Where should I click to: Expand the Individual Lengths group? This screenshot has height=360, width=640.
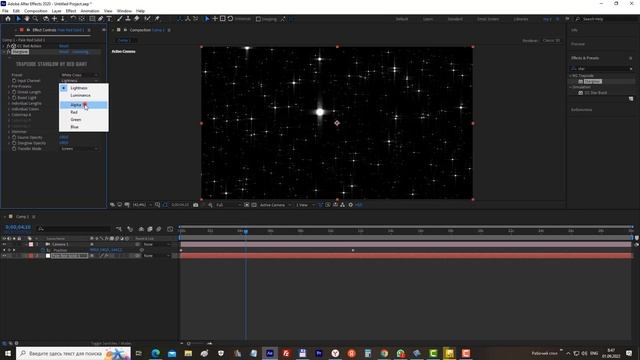coord(9,104)
